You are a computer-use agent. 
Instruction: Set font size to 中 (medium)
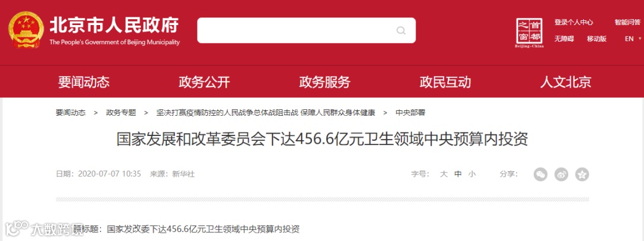tap(458, 174)
